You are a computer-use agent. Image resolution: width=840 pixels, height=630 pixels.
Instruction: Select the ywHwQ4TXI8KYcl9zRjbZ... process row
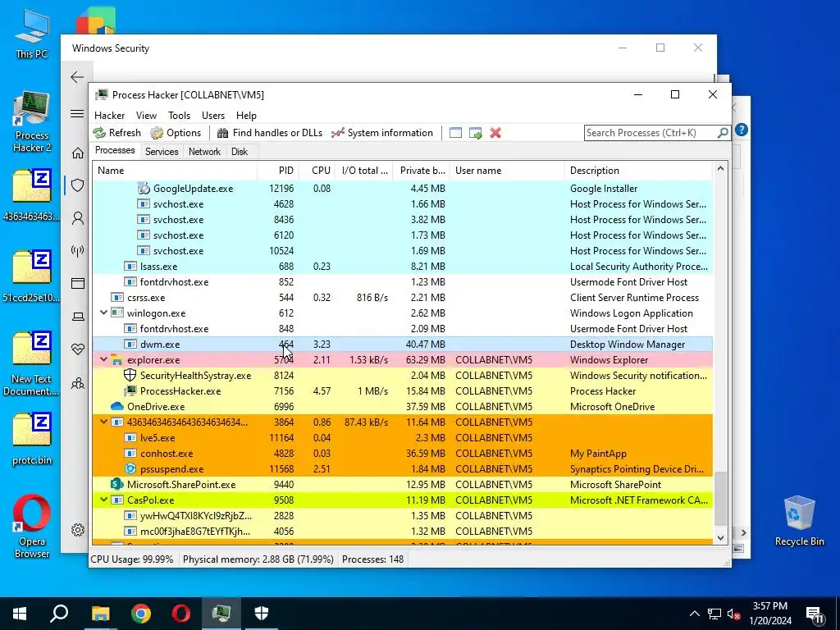[x=402, y=515]
